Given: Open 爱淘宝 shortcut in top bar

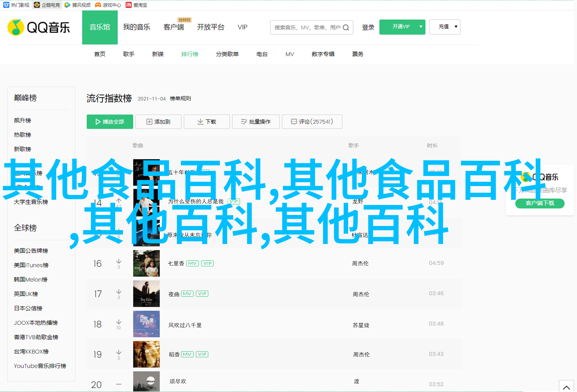Looking at the screenshot, I should click(x=136, y=5).
